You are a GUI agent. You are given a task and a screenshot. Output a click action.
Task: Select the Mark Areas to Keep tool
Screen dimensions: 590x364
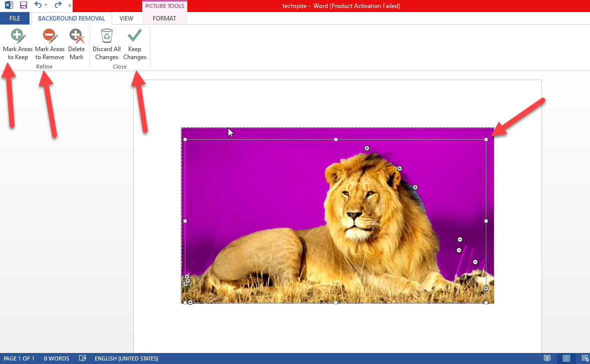(18, 44)
